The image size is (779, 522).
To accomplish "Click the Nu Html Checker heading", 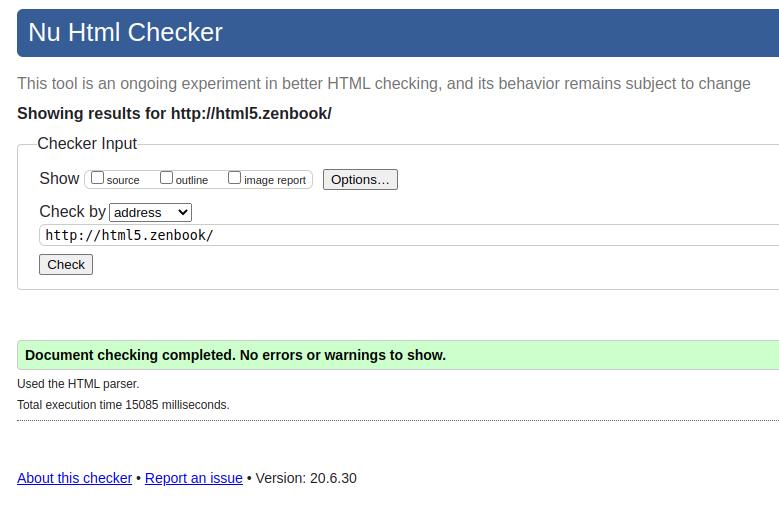I will coord(125,32).
